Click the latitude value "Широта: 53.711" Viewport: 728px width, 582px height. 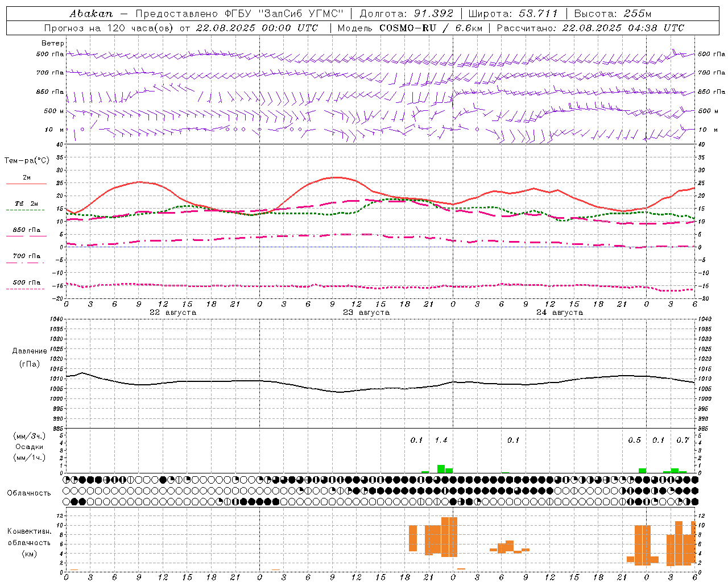(513, 14)
